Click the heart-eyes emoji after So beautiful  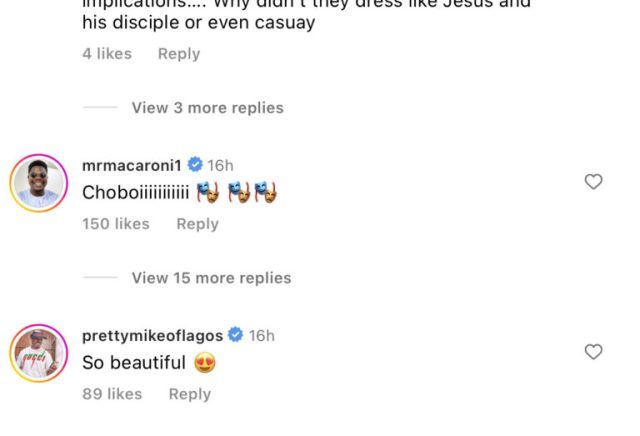pos(205,363)
